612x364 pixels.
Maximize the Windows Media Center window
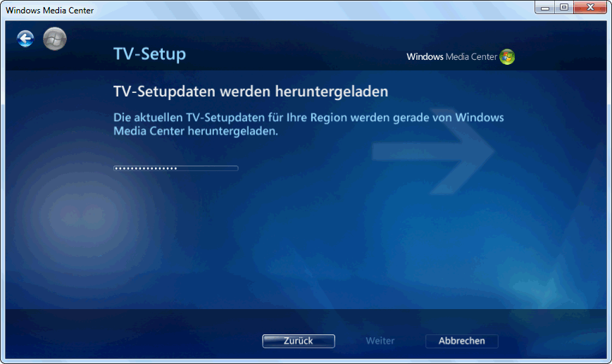click(564, 8)
